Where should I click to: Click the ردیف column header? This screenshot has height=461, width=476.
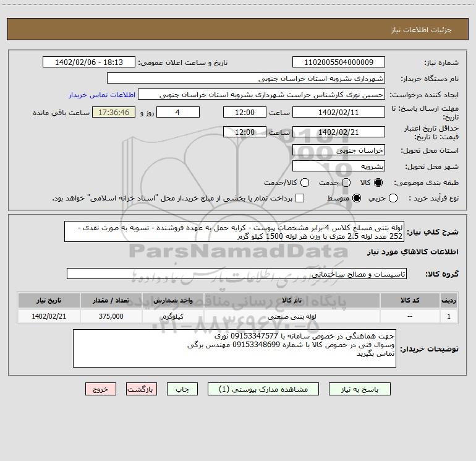pos(449,300)
